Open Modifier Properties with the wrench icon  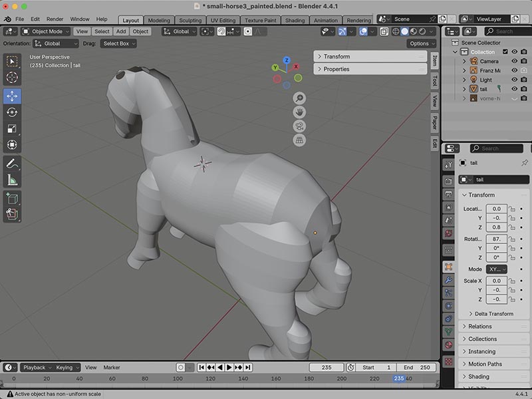click(x=450, y=279)
